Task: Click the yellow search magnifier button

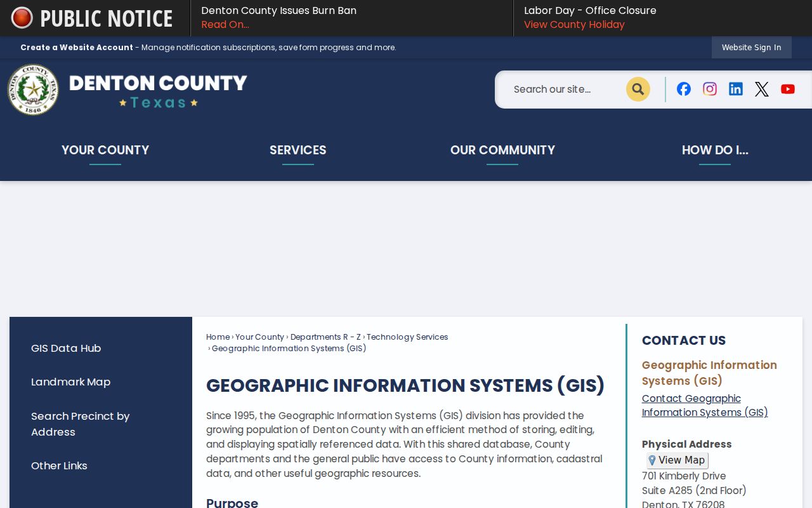Action: [638, 89]
